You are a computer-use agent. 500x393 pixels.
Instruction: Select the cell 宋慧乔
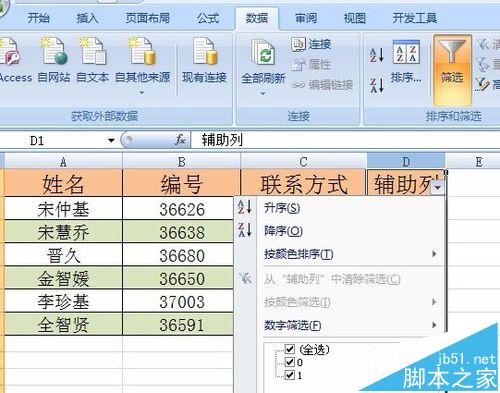coord(63,232)
